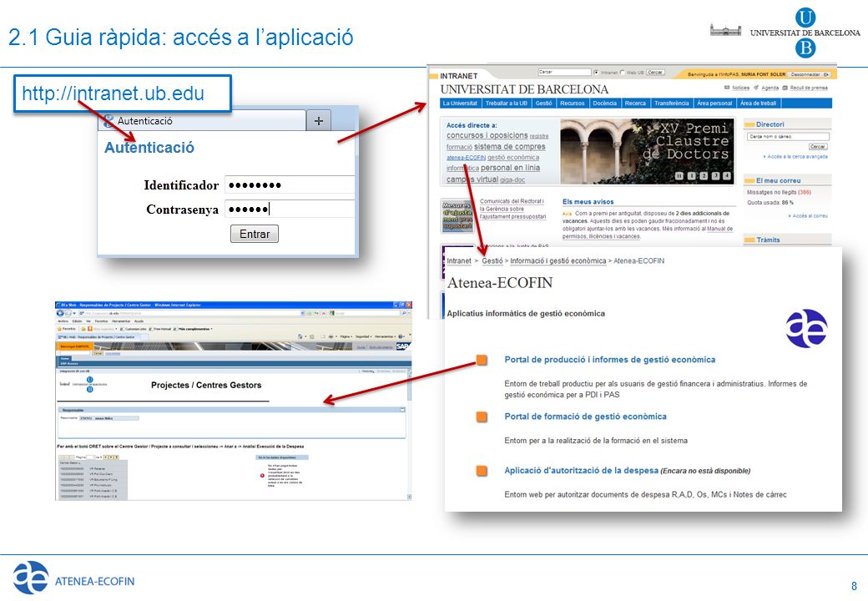
Task: Open the Docència menu
Action: tap(604, 103)
